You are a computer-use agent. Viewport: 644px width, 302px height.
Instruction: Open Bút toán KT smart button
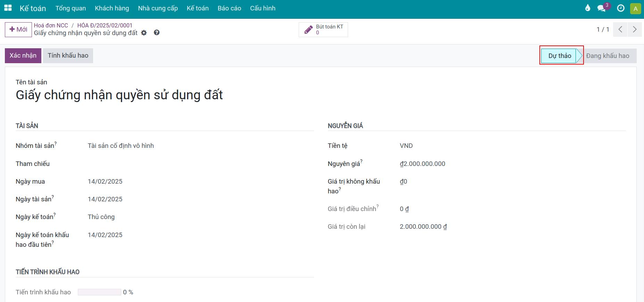coord(323,30)
